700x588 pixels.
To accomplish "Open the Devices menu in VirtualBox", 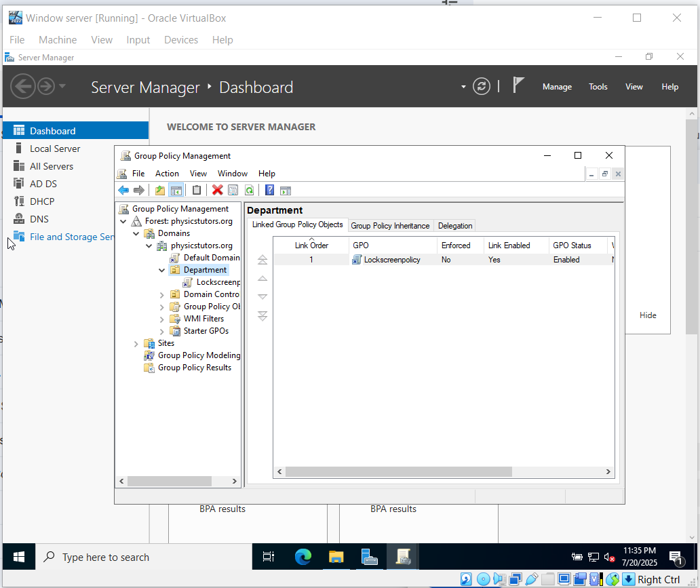I will point(181,40).
